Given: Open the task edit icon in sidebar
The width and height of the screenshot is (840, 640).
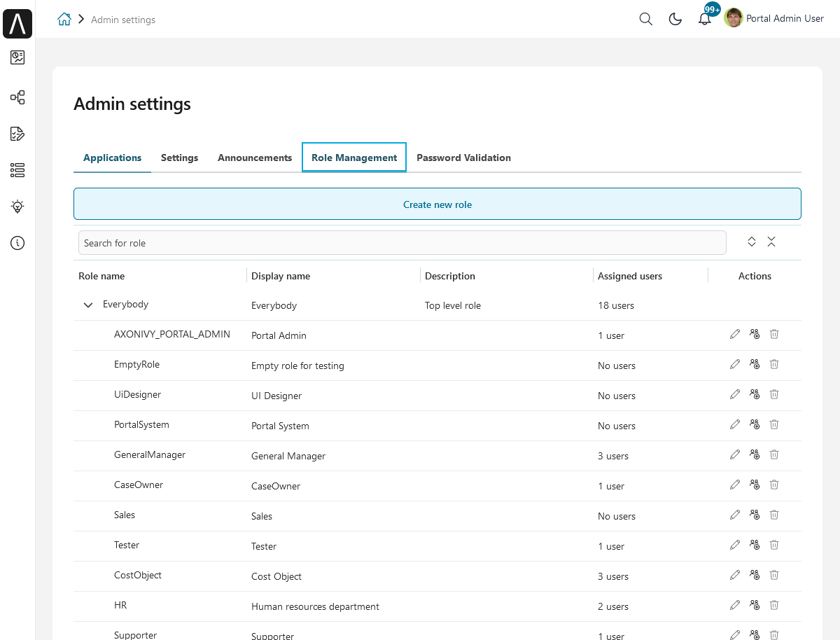Looking at the screenshot, I should click(17, 134).
